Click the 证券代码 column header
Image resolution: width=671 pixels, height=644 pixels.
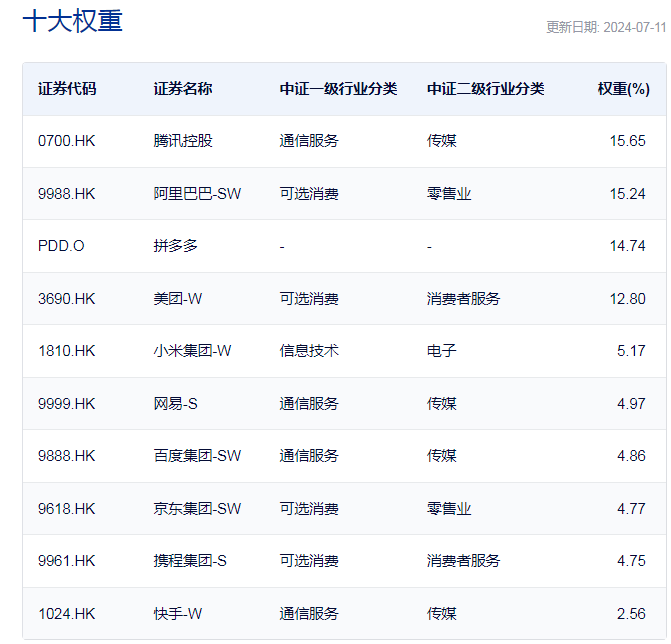[x=67, y=89]
